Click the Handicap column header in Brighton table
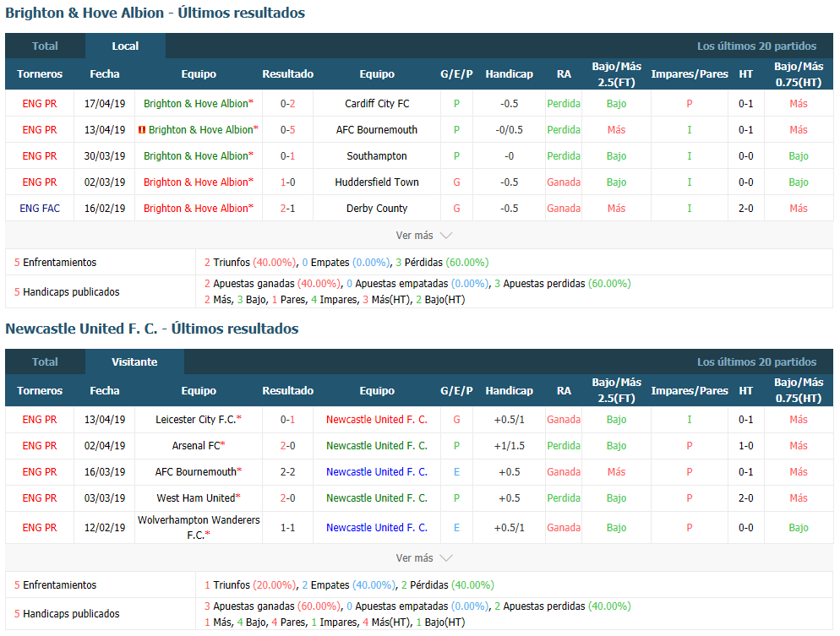Viewport: 840px width, 636px height. [509, 73]
